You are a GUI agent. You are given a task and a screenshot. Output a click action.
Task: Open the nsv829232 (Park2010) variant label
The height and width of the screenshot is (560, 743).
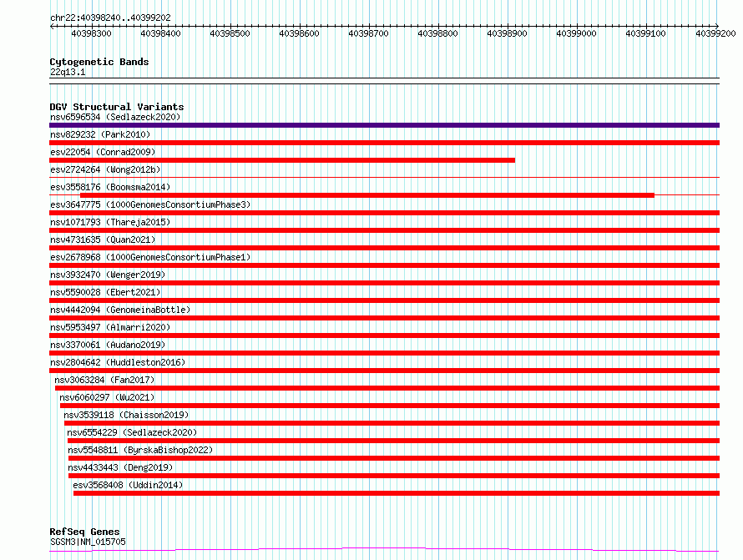click(x=100, y=134)
